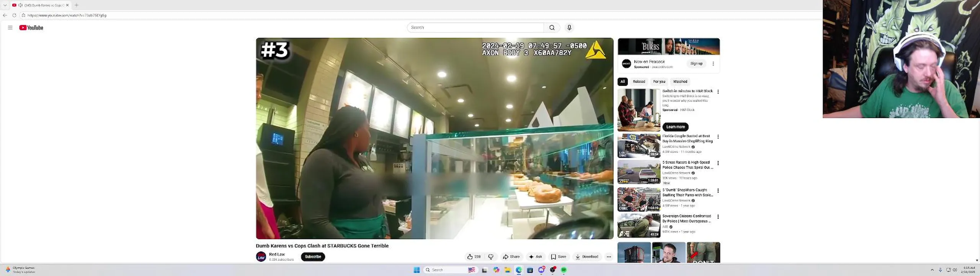Open 5 Street Racers video title
The height and width of the screenshot is (276, 980).
coord(688,165)
